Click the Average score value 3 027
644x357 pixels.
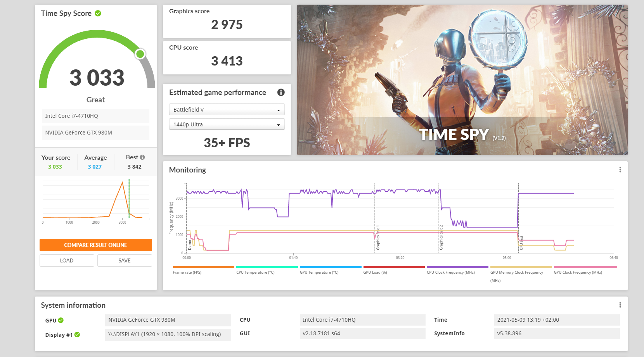click(95, 167)
